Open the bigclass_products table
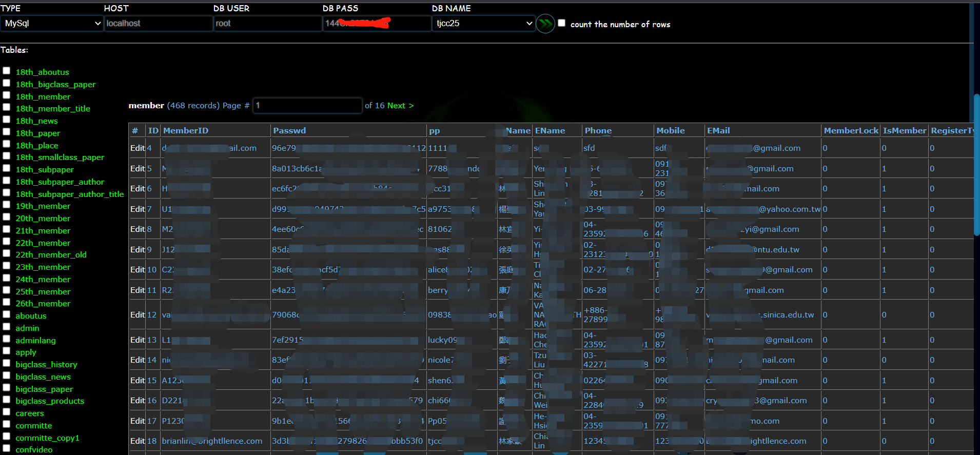This screenshot has width=980, height=455. (x=50, y=401)
